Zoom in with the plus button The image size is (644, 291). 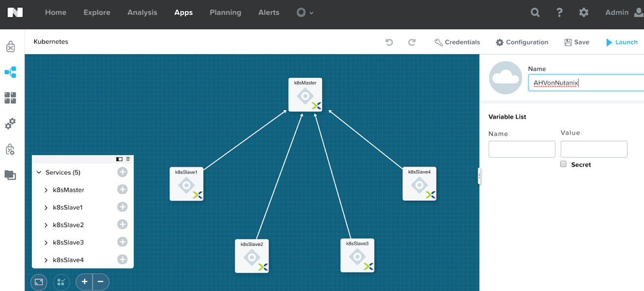pos(85,282)
